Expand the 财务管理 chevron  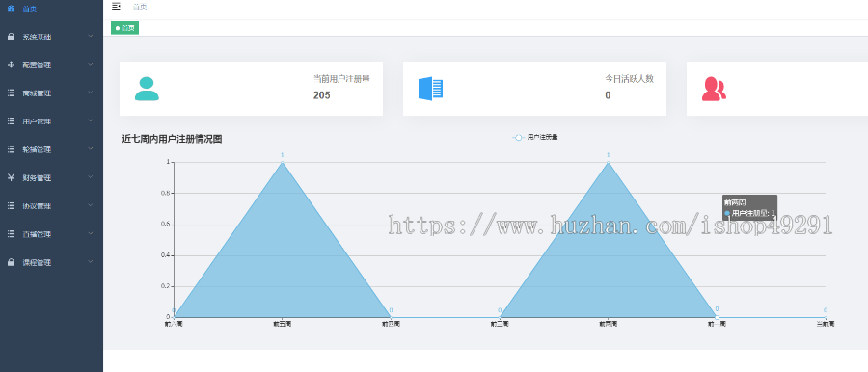click(x=91, y=177)
